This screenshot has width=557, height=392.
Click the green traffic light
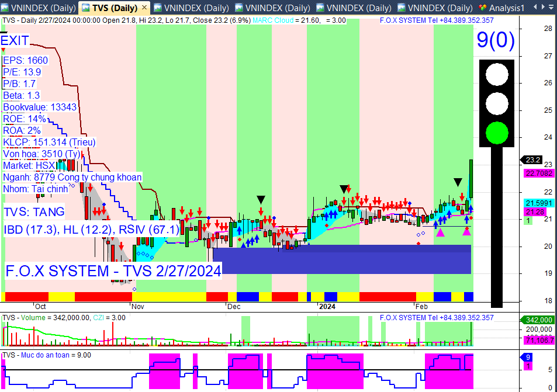(497, 133)
